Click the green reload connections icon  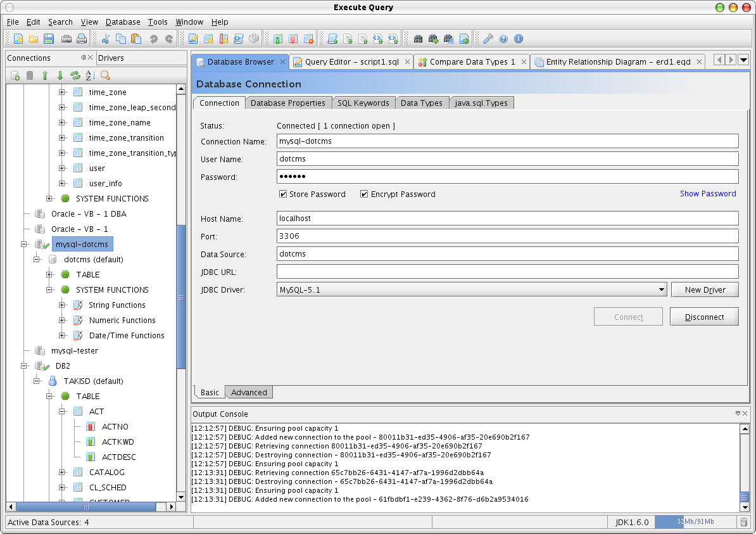[75, 75]
